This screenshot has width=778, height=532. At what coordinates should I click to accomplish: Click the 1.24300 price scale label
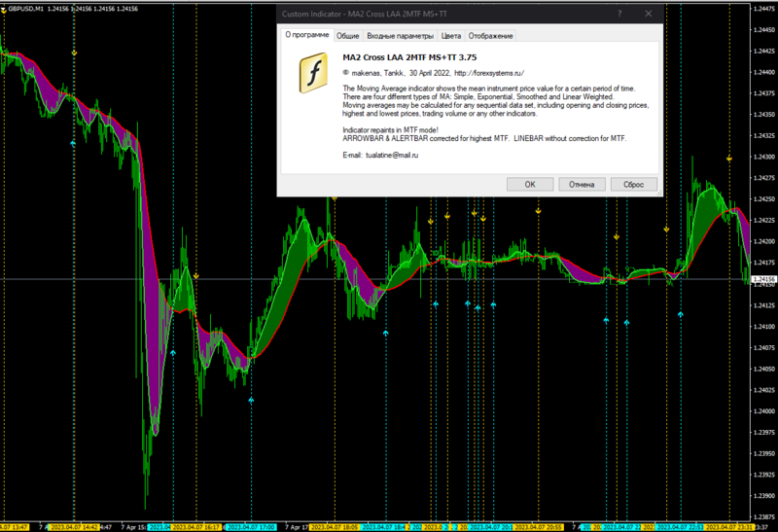(764, 157)
